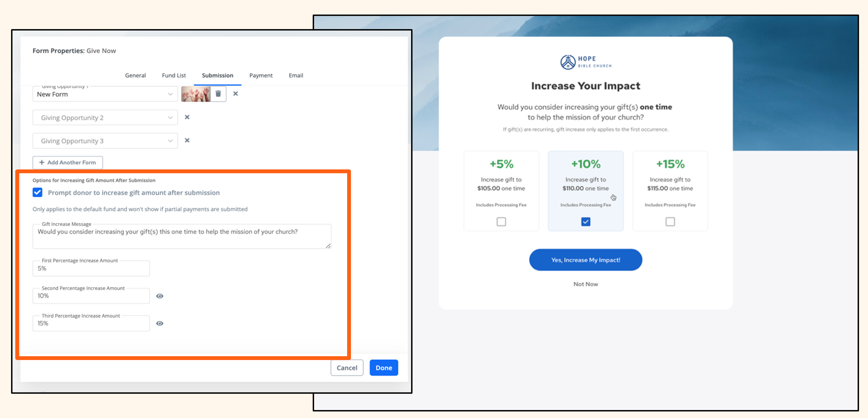Screen dimensions: 868x418
Task: Click Yes, Increase My Impact button
Action: [x=586, y=260]
